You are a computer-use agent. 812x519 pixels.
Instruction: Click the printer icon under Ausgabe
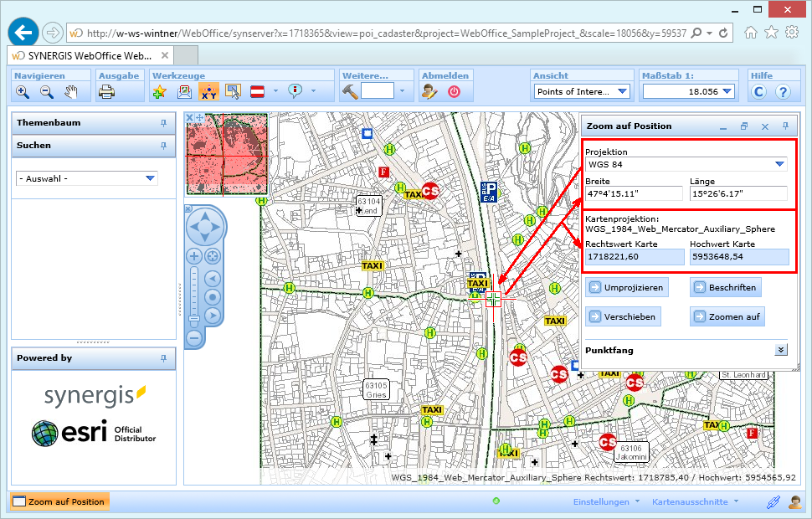(x=106, y=91)
